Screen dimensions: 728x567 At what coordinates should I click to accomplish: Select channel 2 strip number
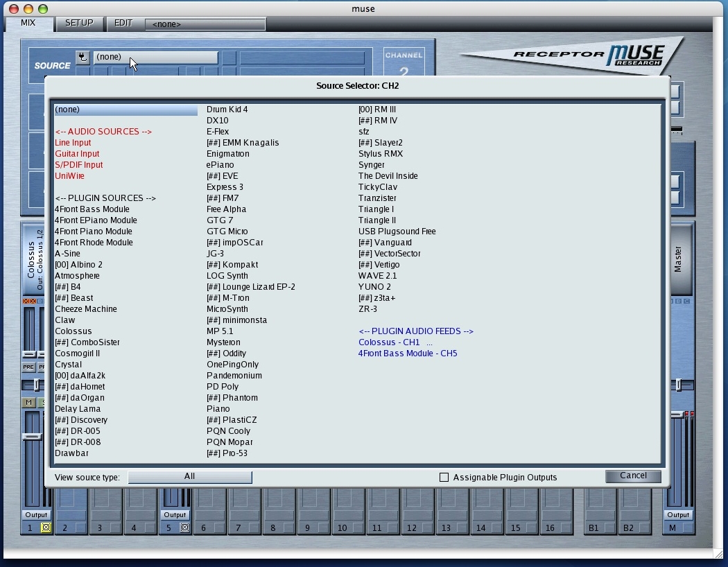pos(65,527)
